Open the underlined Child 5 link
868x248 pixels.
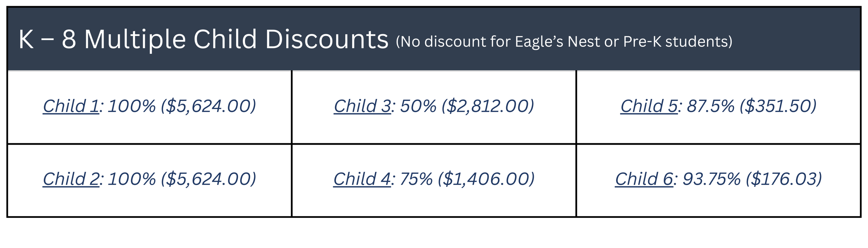click(x=649, y=106)
